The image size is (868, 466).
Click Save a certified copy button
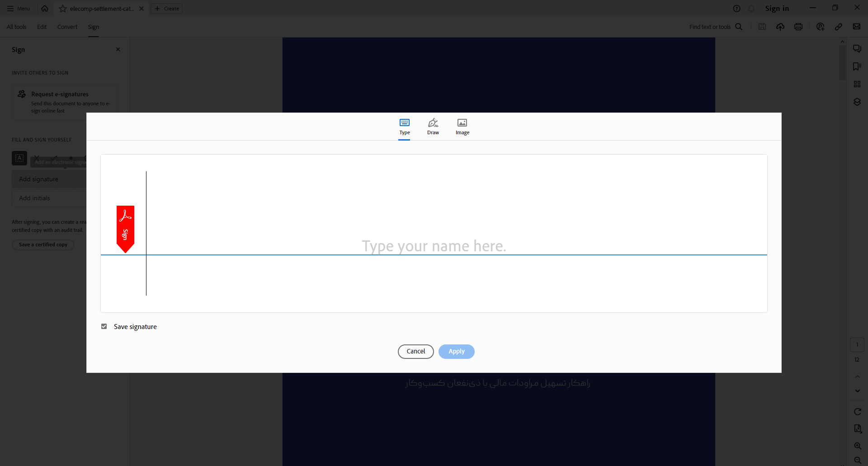click(x=43, y=245)
